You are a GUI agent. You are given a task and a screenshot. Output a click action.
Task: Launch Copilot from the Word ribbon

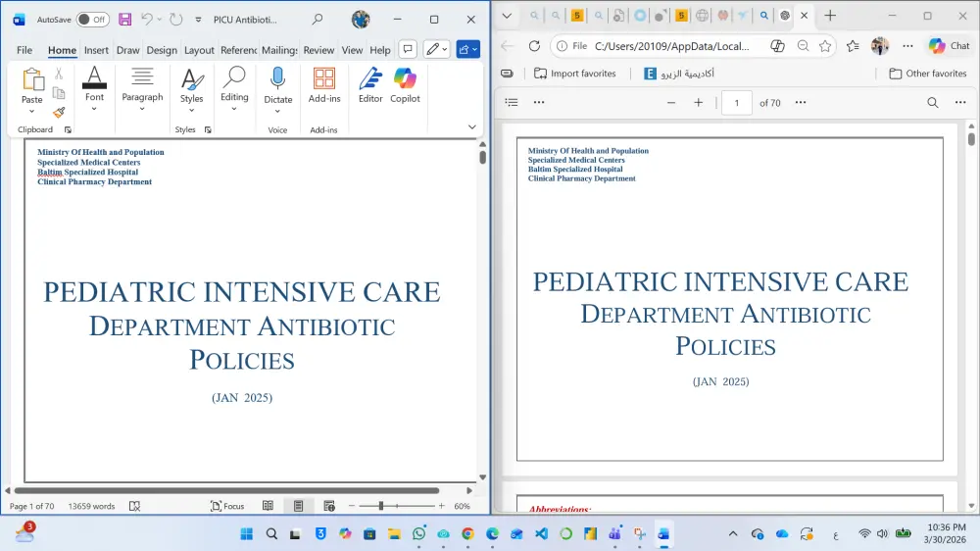click(405, 83)
